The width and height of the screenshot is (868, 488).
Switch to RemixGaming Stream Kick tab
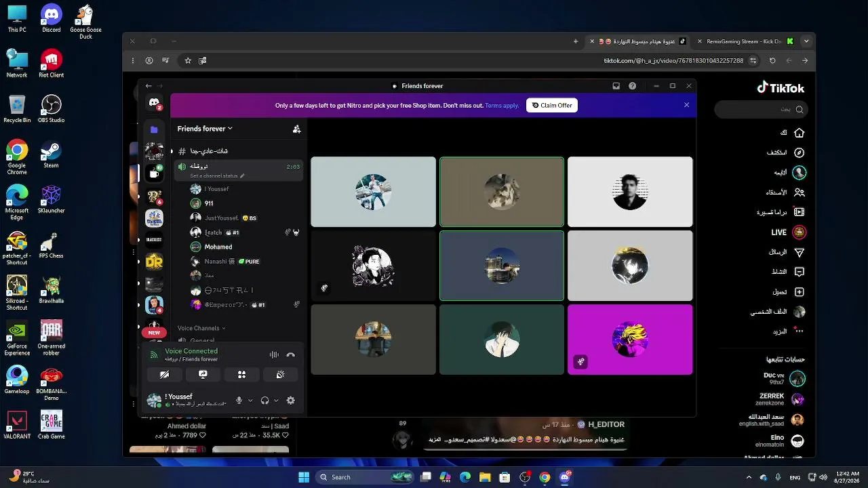pyautogui.click(x=745, y=41)
